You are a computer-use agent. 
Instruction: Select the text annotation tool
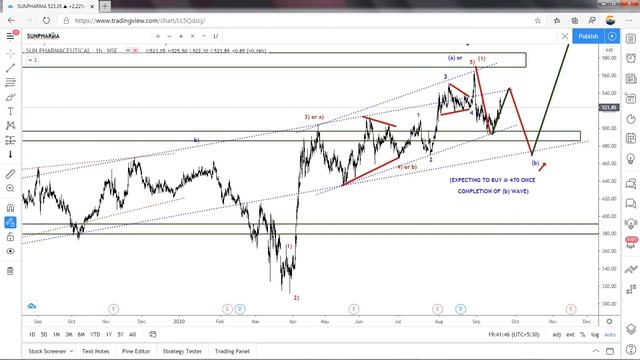pyautogui.click(x=10, y=111)
